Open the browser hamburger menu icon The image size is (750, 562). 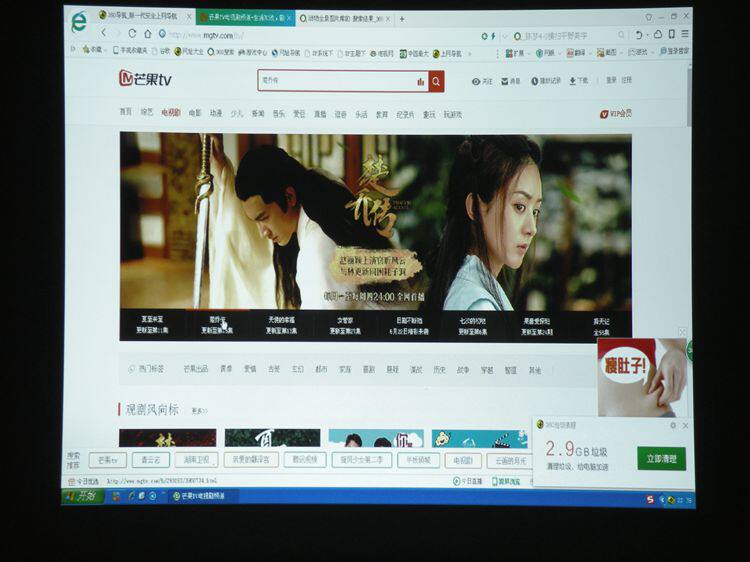coord(685,34)
